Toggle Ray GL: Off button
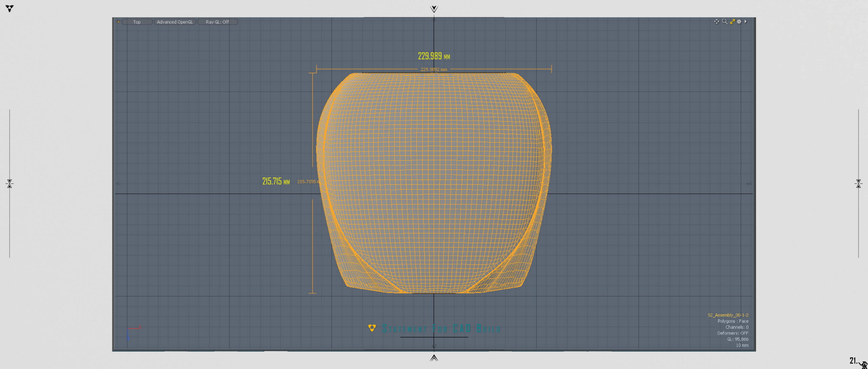 (217, 22)
